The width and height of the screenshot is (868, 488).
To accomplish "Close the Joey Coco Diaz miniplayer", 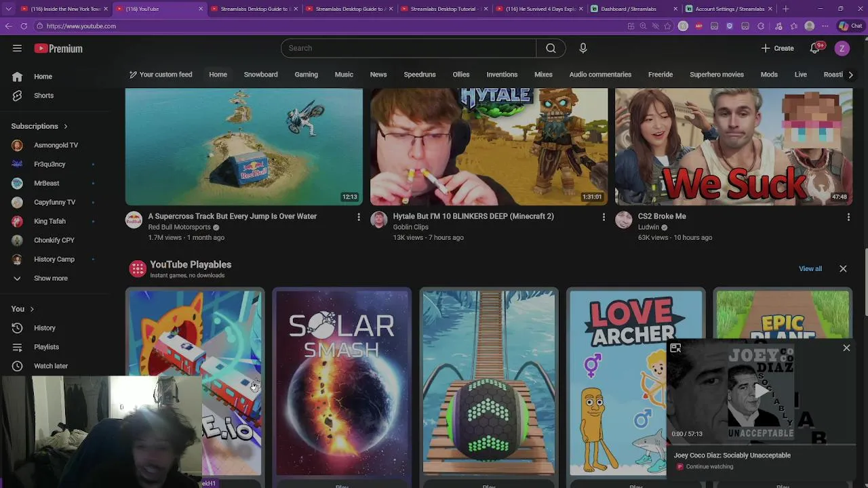I will click(x=846, y=348).
